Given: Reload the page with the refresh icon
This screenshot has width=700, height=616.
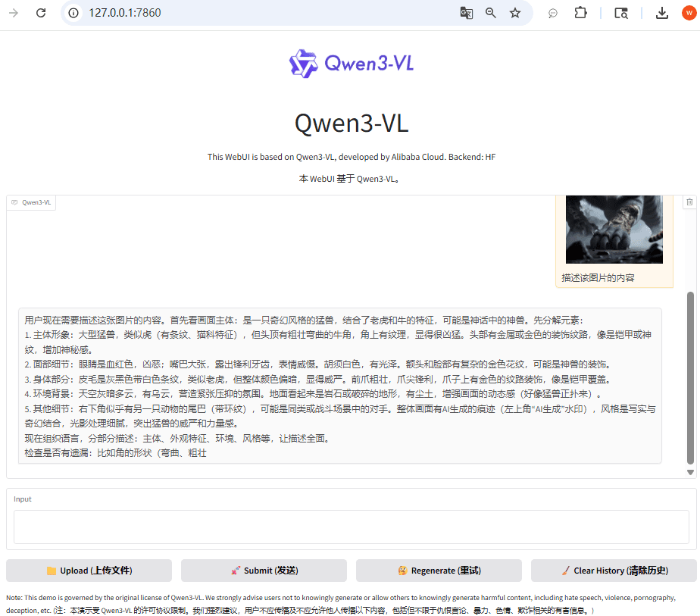Looking at the screenshot, I should (40, 13).
